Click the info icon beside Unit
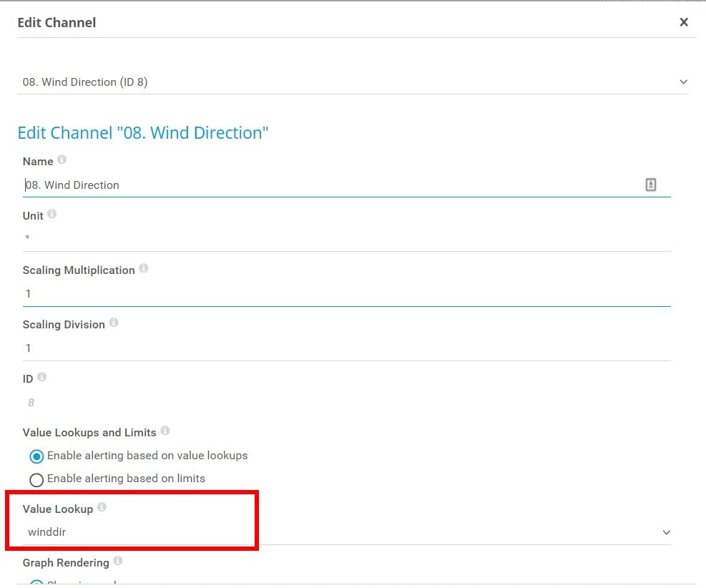 [52, 214]
